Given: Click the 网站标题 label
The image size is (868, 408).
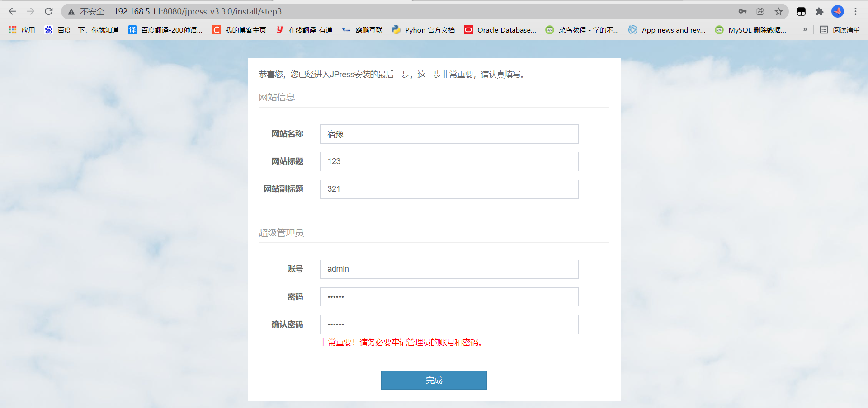Looking at the screenshot, I should [287, 161].
